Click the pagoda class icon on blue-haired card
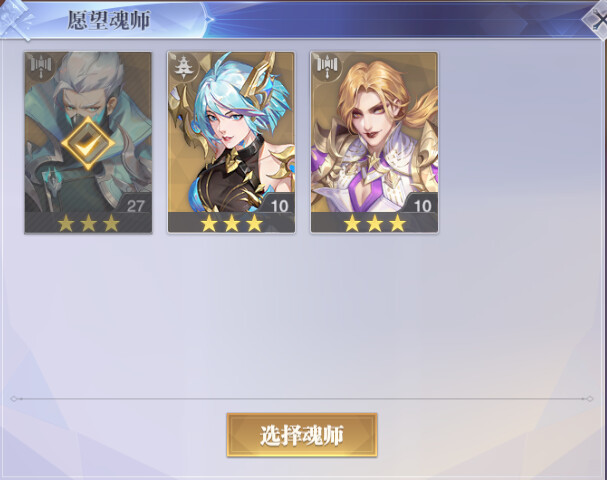Viewport: 607px width, 480px height. [182, 67]
